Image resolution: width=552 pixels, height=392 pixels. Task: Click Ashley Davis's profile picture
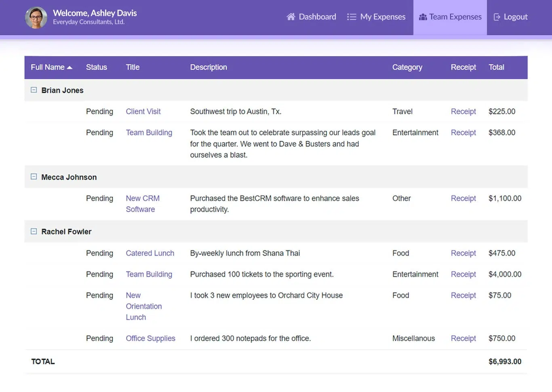[36, 17]
